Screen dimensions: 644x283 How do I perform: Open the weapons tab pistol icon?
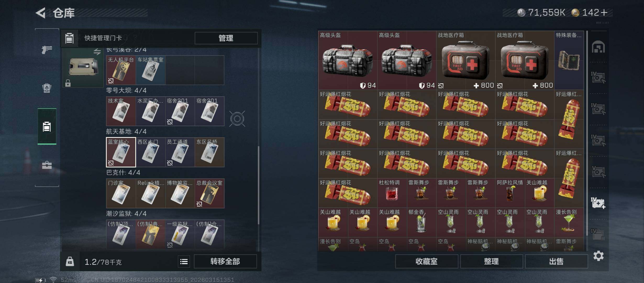pyautogui.click(x=47, y=49)
